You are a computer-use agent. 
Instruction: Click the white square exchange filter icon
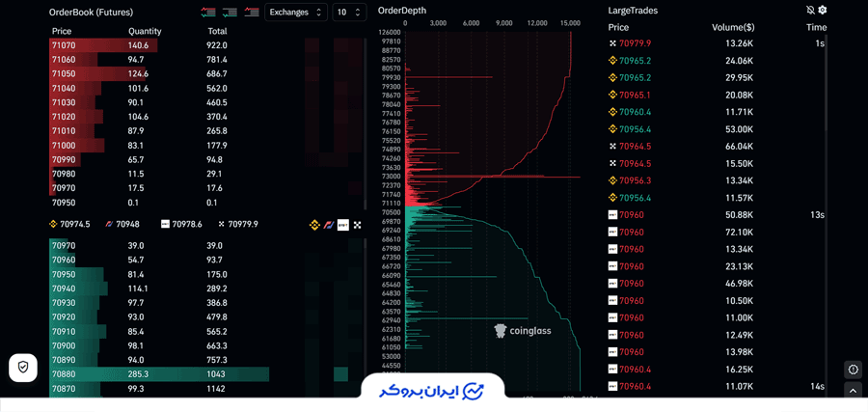pos(342,225)
